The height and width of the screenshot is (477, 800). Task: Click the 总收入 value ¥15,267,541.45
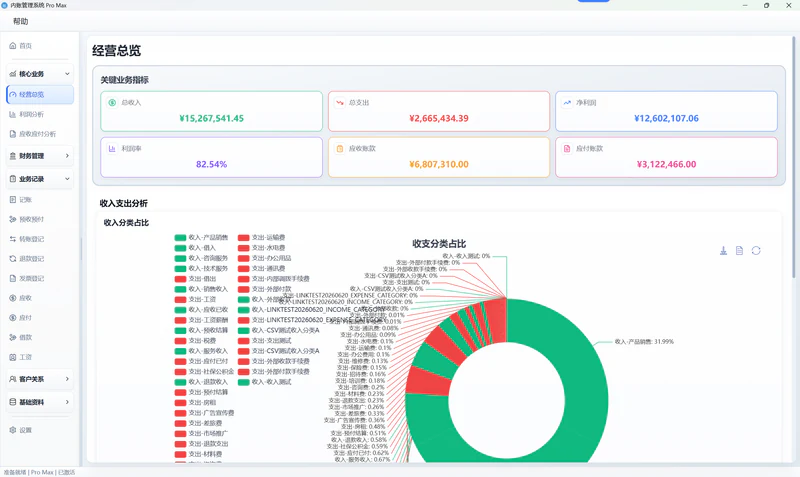coord(212,118)
